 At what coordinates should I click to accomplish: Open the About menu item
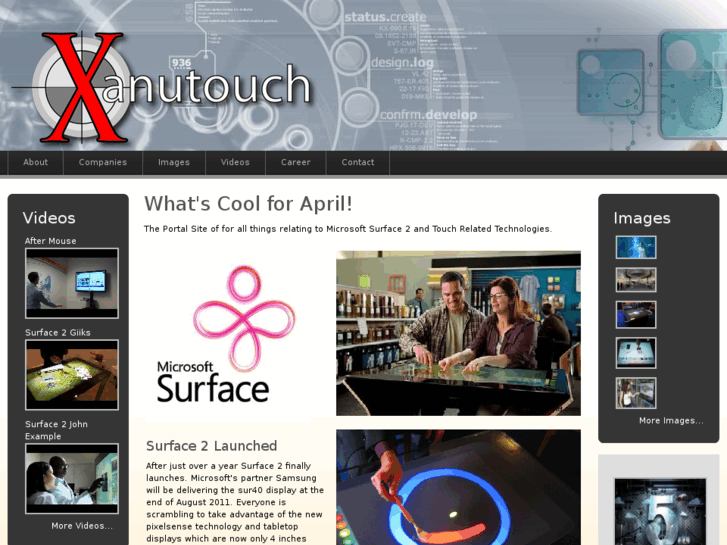click(35, 162)
